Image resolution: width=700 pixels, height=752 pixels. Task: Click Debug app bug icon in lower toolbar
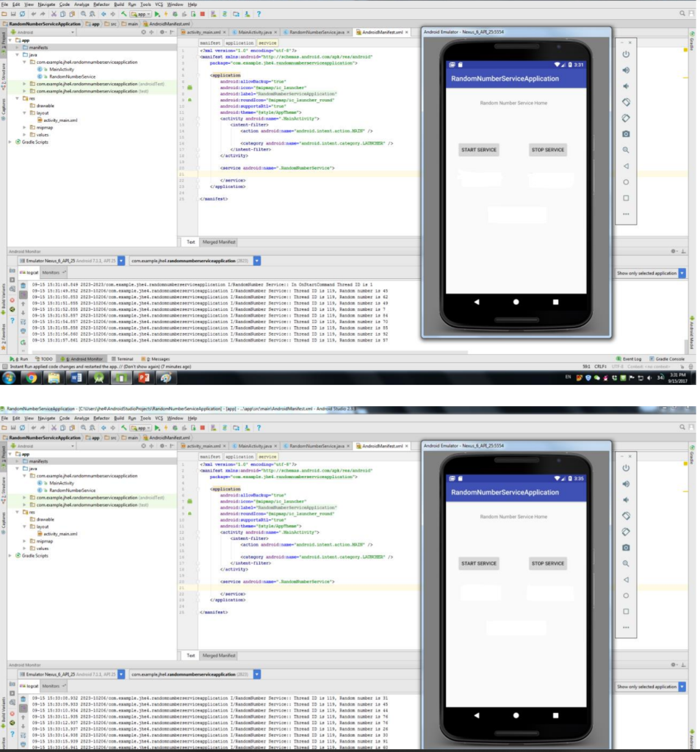(175, 428)
